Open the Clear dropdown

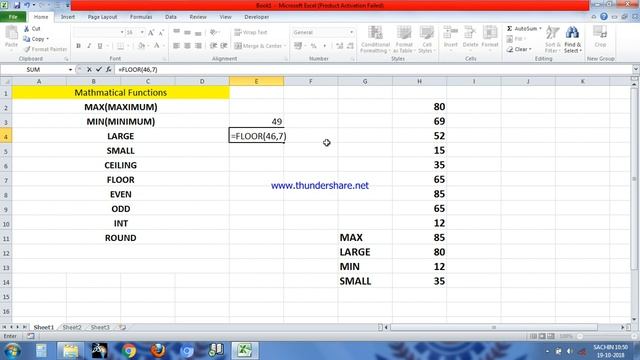[519, 49]
